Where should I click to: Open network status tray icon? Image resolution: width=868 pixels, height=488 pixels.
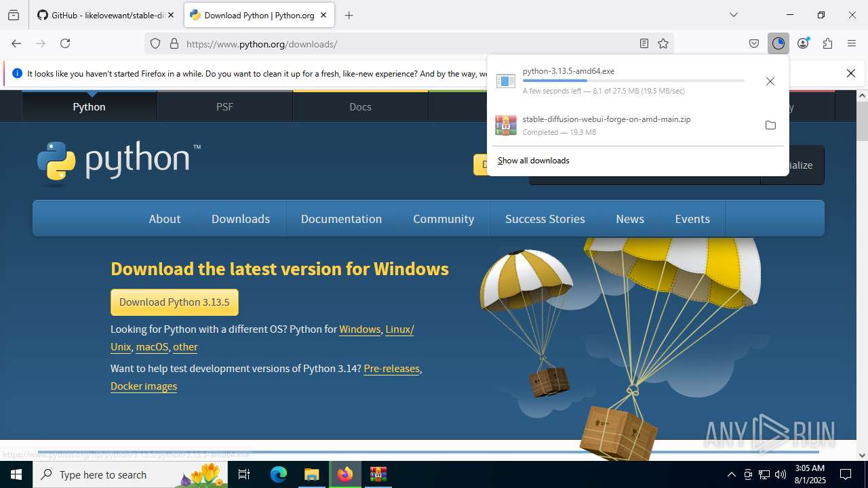[x=764, y=474]
